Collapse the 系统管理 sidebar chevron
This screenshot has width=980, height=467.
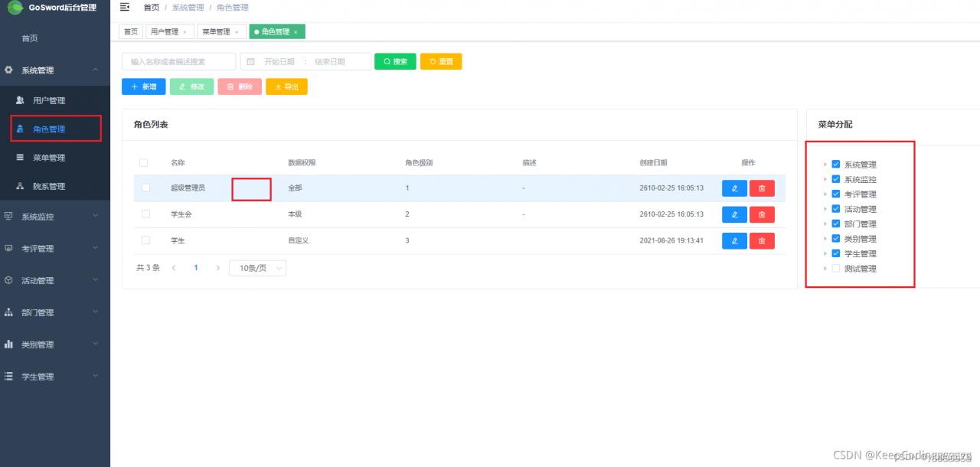(x=96, y=70)
